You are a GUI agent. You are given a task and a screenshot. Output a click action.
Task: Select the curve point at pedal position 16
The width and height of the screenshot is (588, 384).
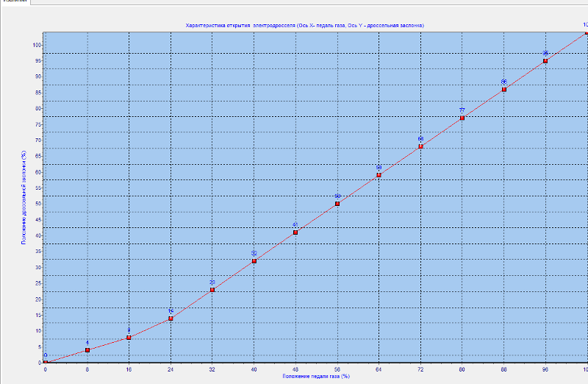click(129, 338)
